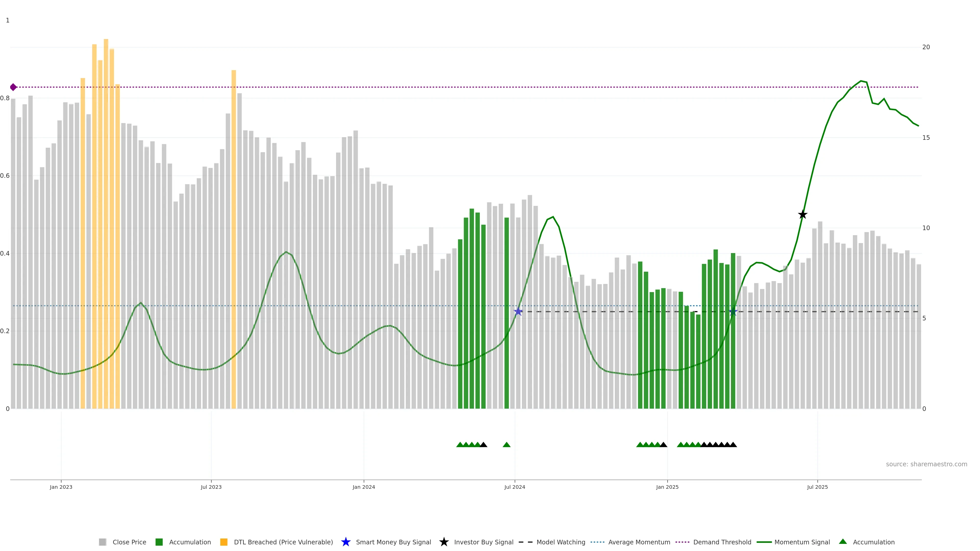This screenshot has height=551, width=980.
Task: Click green Accumulation square legend swatch
Action: (x=159, y=542)
